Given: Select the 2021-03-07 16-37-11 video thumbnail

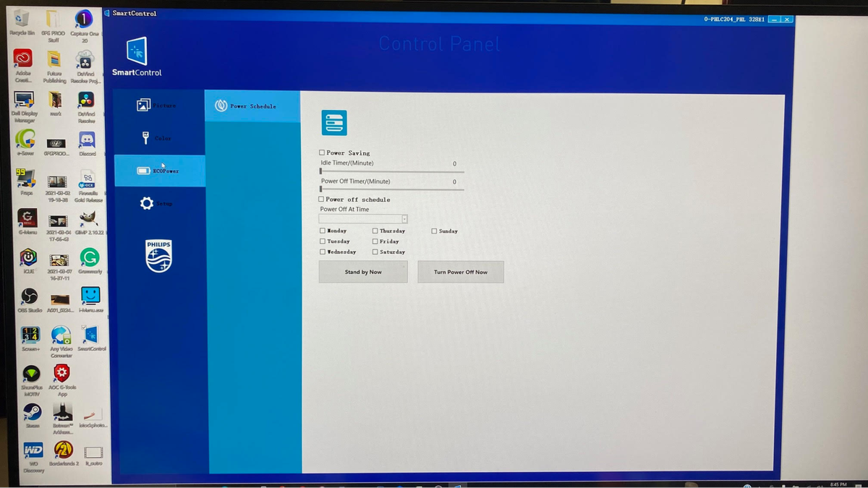Looking at the screenshot, I should click(59, 265).
